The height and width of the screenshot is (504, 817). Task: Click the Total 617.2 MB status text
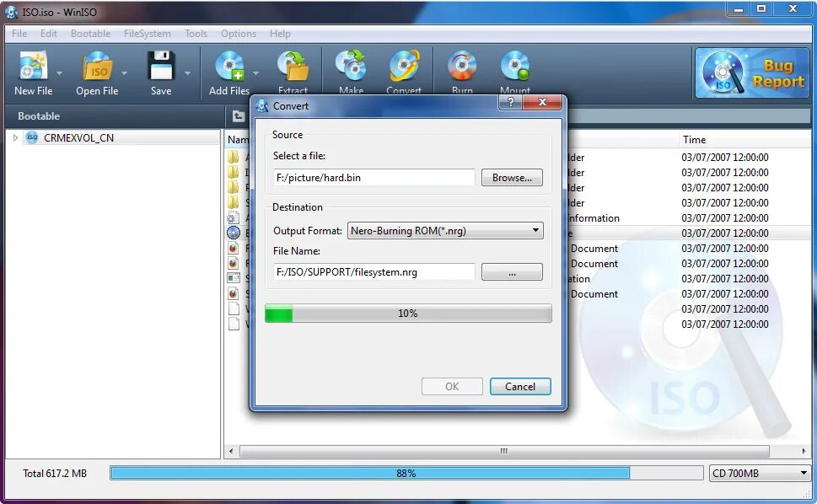click(55, 474)
